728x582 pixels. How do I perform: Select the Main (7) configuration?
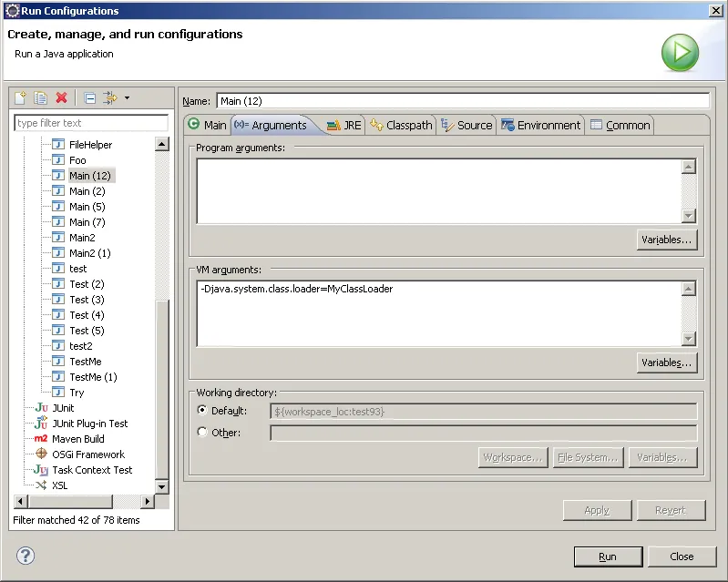tap(87, 222)
